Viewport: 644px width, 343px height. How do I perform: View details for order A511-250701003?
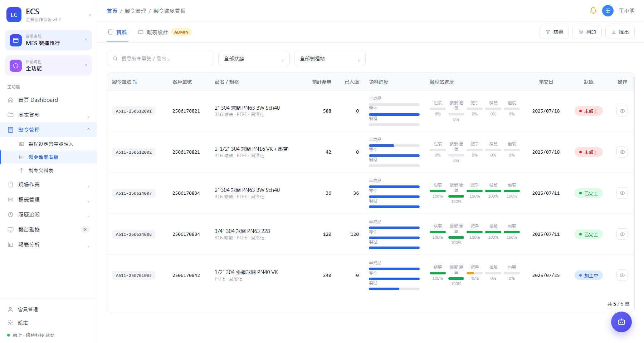(622, 275)
